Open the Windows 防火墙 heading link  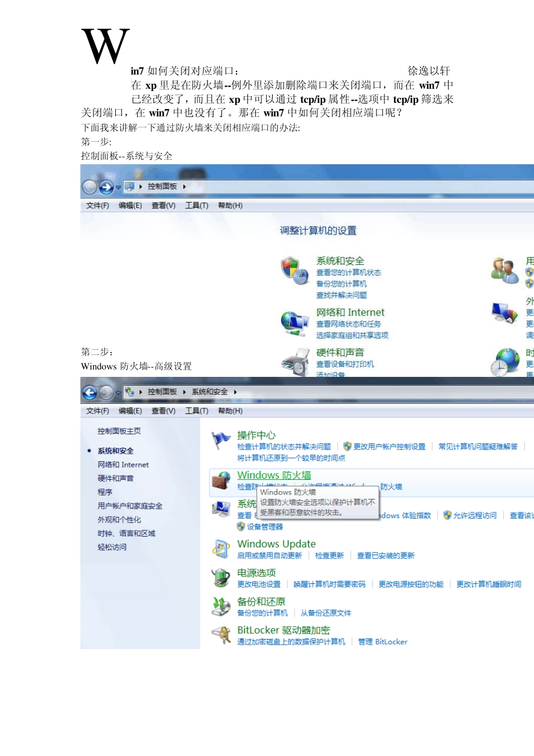(274, 475)
